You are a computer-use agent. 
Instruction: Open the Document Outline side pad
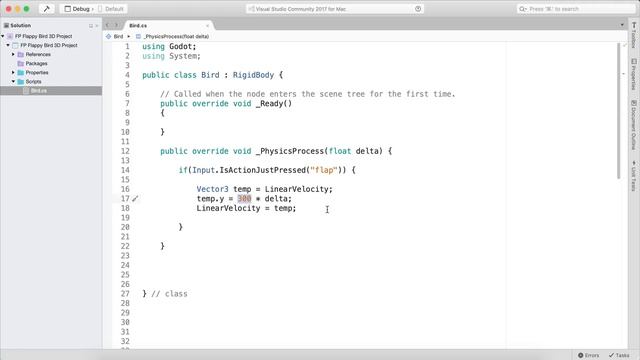(633, 125)
